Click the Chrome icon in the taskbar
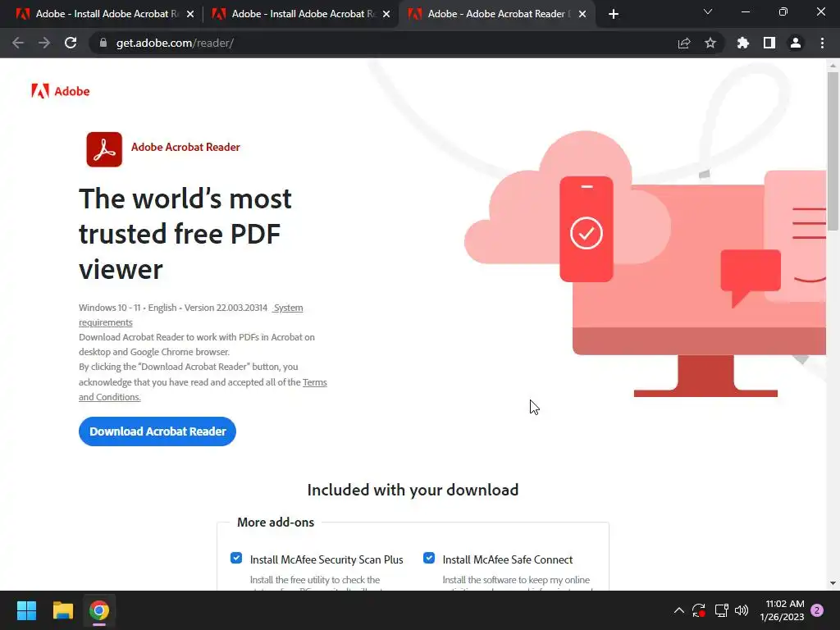The width and height of the screenshot is (840, 630). [99, 610]
